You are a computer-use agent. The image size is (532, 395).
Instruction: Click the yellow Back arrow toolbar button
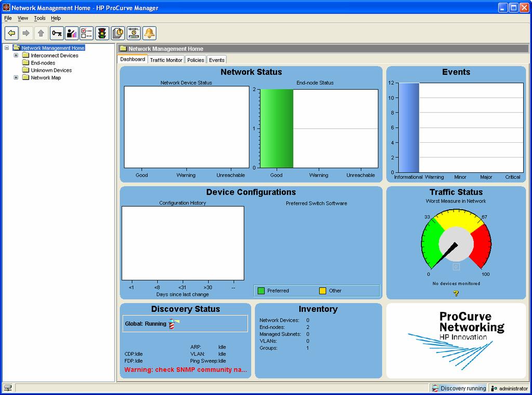(x=11, y=33)
